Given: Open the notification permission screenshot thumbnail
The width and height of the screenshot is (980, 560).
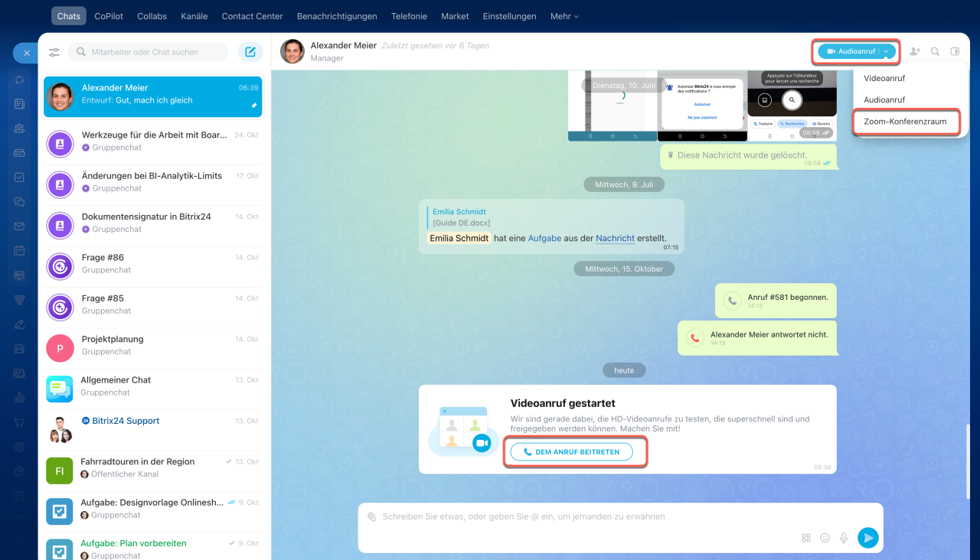Looking at the screenshot, I should coord(702,106).
